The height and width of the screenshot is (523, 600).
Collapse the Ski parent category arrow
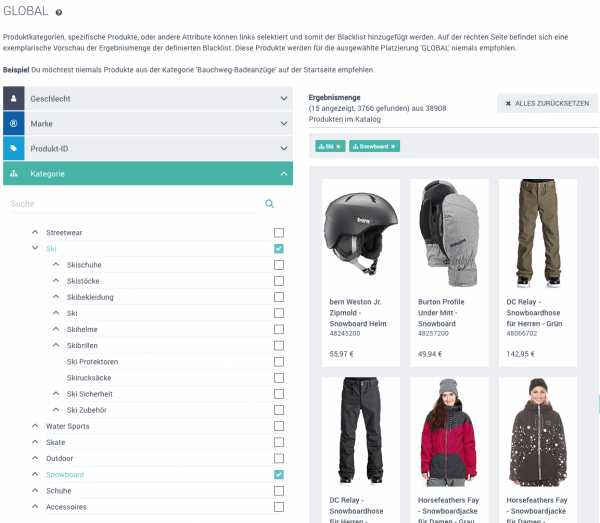(35, 248)
